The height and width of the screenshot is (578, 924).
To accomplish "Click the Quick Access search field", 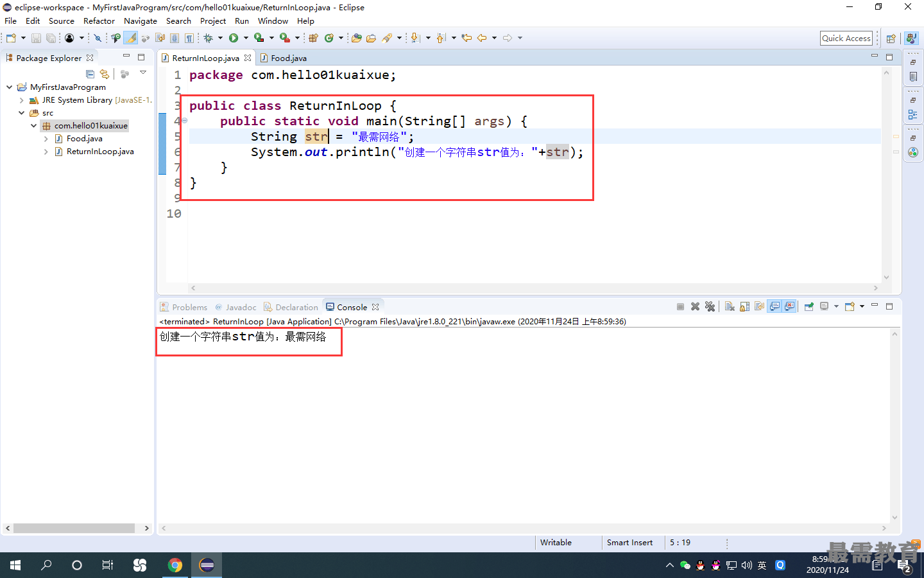I will pyautogui.click(x=846, y=38).
